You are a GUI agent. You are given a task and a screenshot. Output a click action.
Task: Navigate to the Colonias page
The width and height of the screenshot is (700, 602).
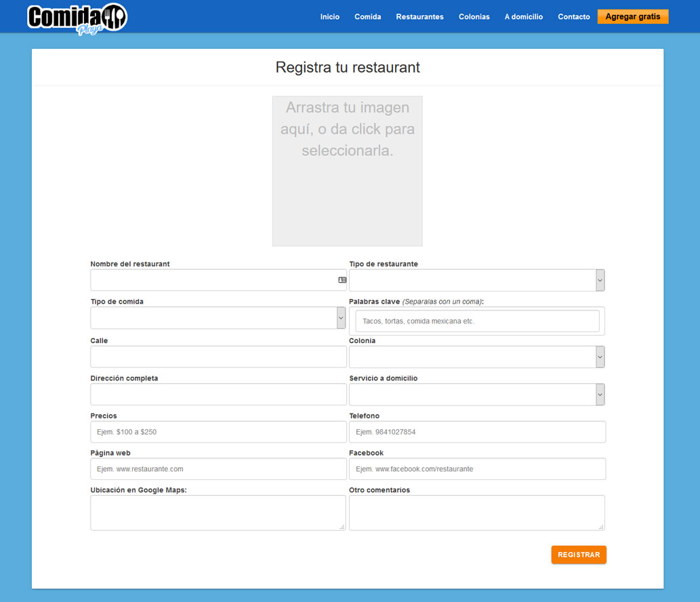(474, 17)
